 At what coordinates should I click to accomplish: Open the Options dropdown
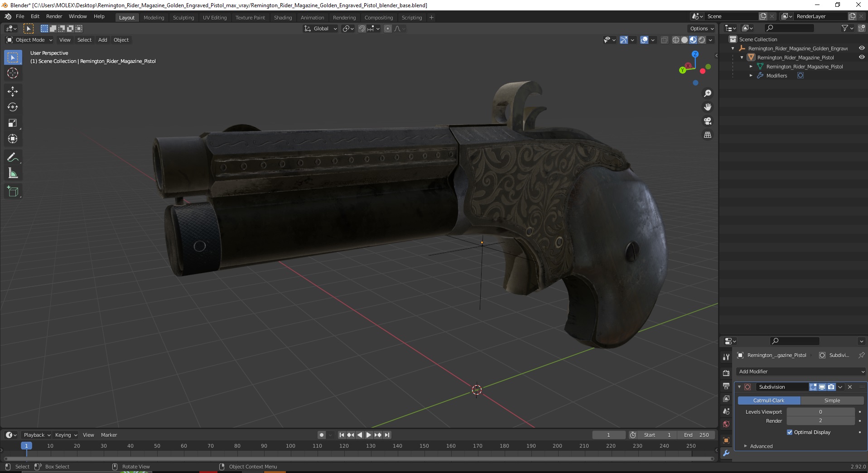701,29
